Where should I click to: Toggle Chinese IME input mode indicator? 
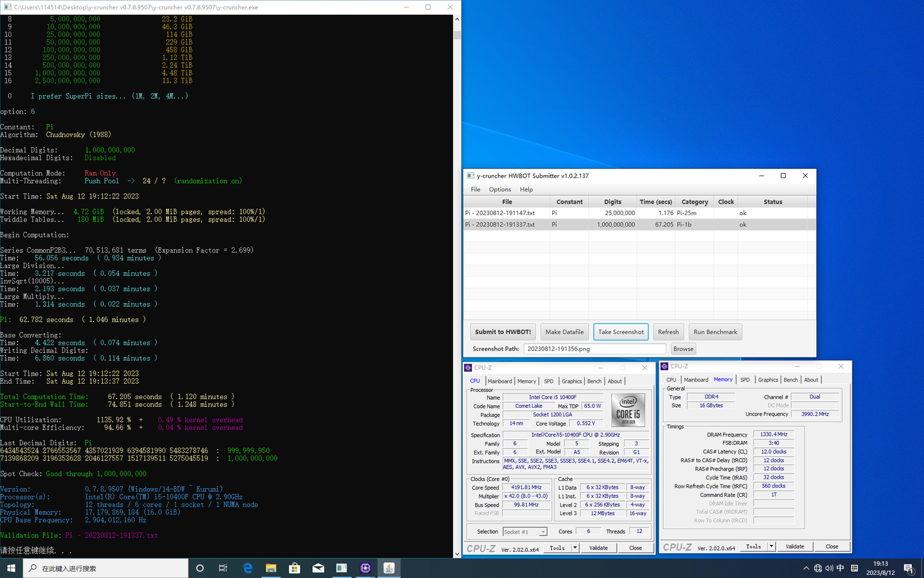840,568
